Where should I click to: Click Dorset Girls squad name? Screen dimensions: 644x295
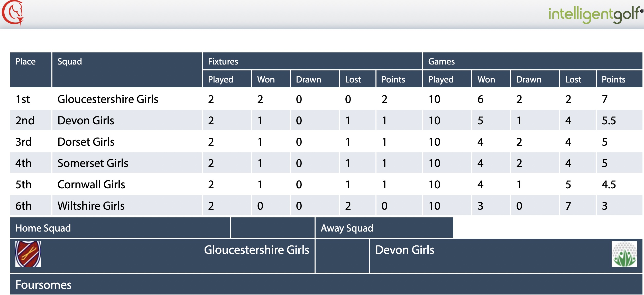[x=86, y=142]
